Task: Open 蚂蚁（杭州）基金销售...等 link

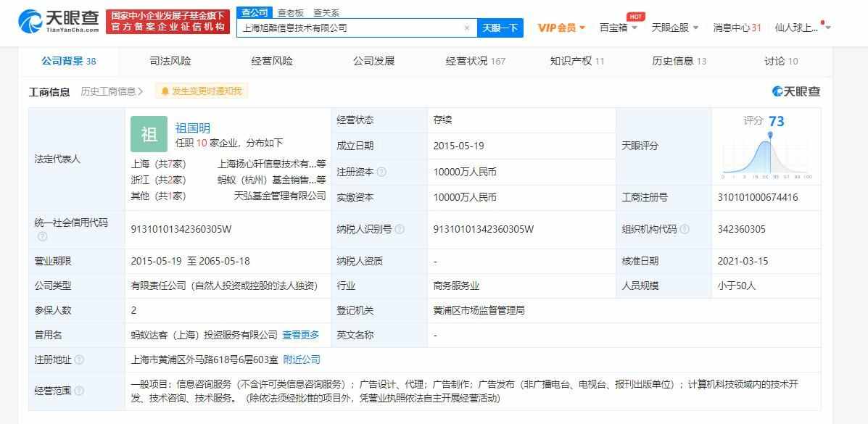Action: tap(272, 180)
